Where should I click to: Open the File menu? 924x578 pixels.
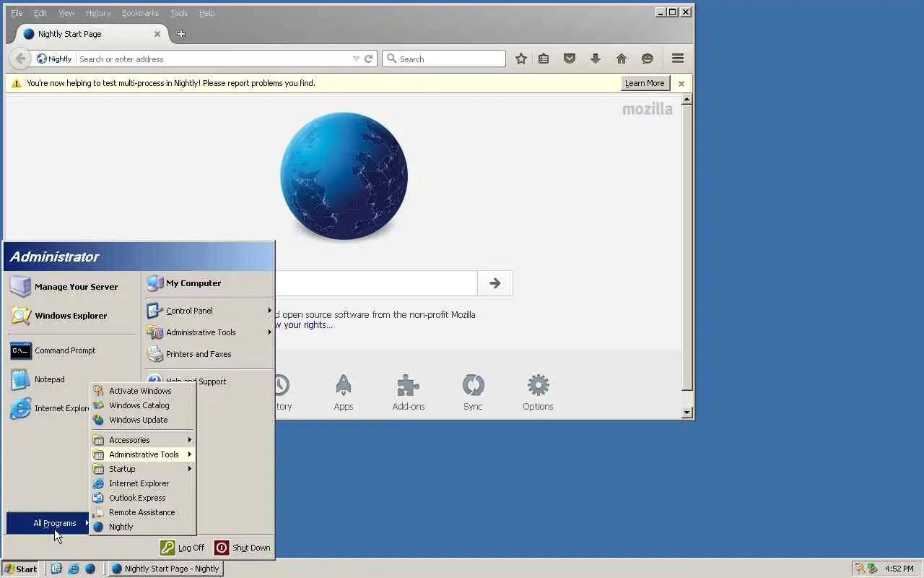[x=17, y=13]
